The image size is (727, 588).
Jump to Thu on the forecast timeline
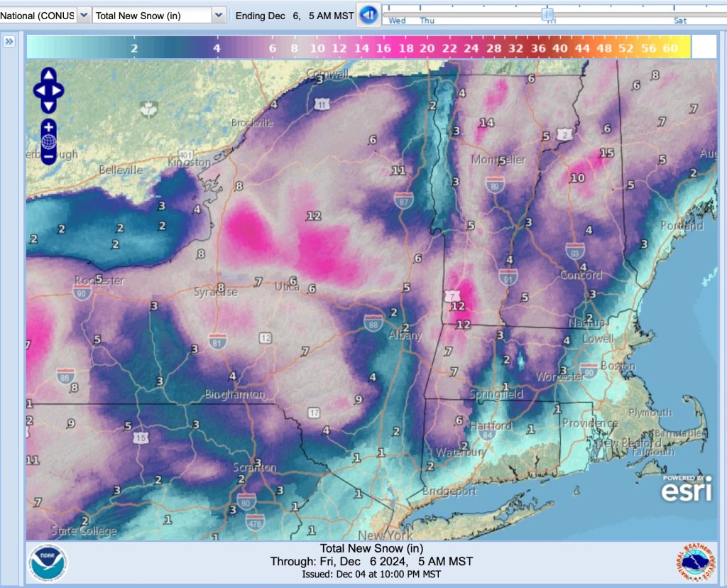(x=427, y=21)
